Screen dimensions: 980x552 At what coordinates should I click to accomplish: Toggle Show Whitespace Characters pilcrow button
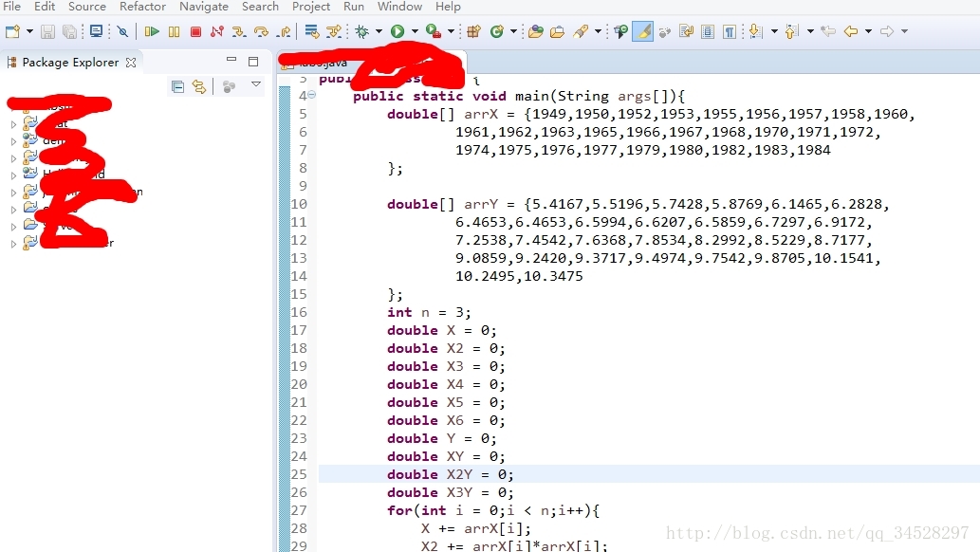coord(730,31)
